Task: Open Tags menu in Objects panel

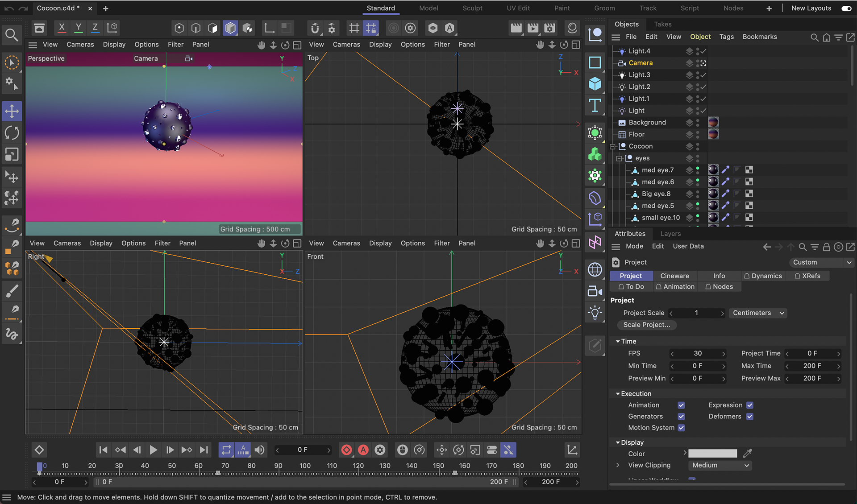Action: click(x=726, y=37)
